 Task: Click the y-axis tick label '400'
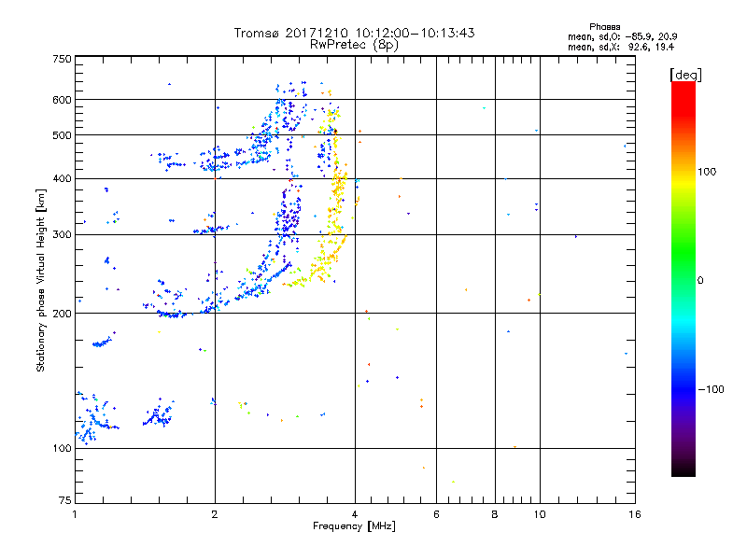(x=63, y=179)
